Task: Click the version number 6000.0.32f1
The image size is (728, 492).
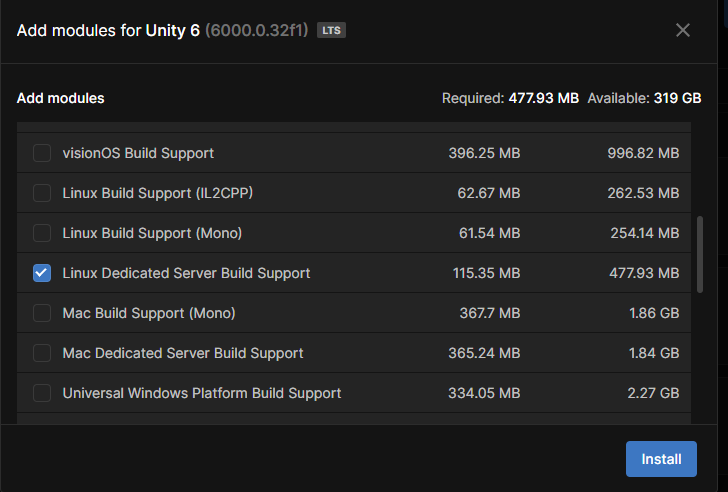Action: [256, 30]
